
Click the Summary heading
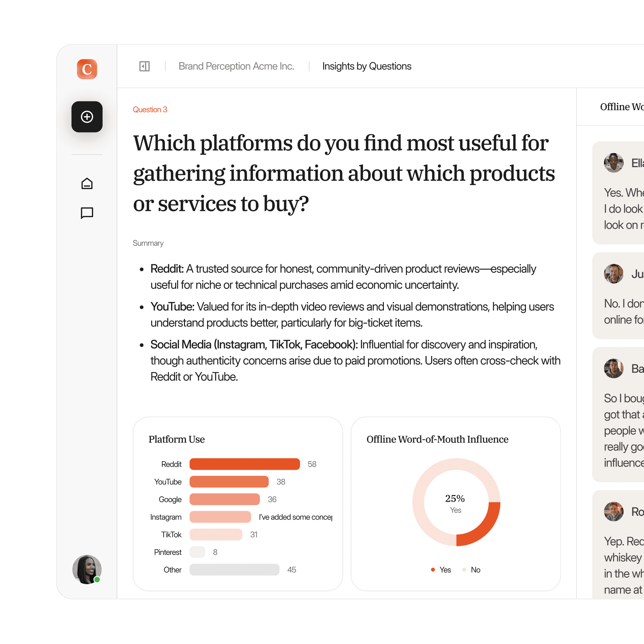148,243
